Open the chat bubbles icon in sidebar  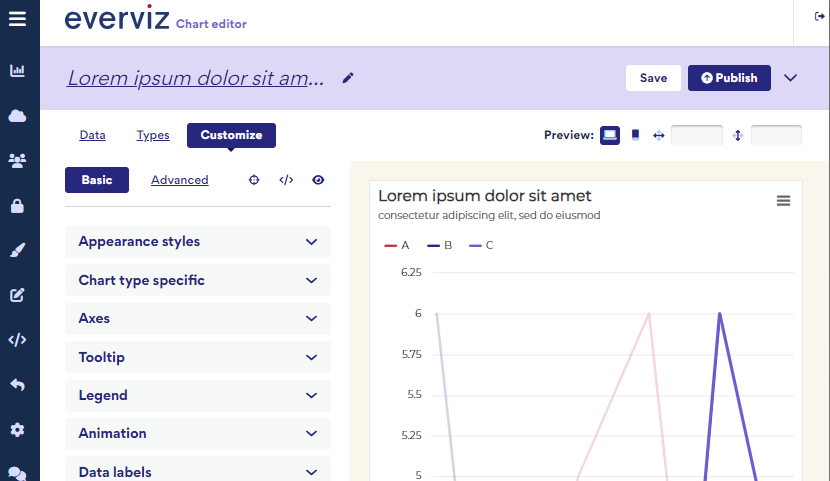pyautogui.click(x=17, y=474)
